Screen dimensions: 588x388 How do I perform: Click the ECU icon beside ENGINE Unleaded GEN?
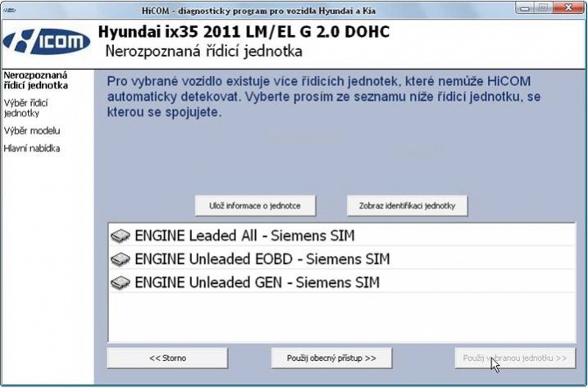pos(121,283)
